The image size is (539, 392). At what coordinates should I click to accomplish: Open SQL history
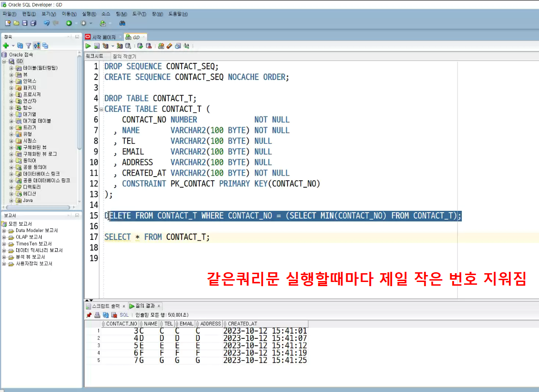[178, 46]
